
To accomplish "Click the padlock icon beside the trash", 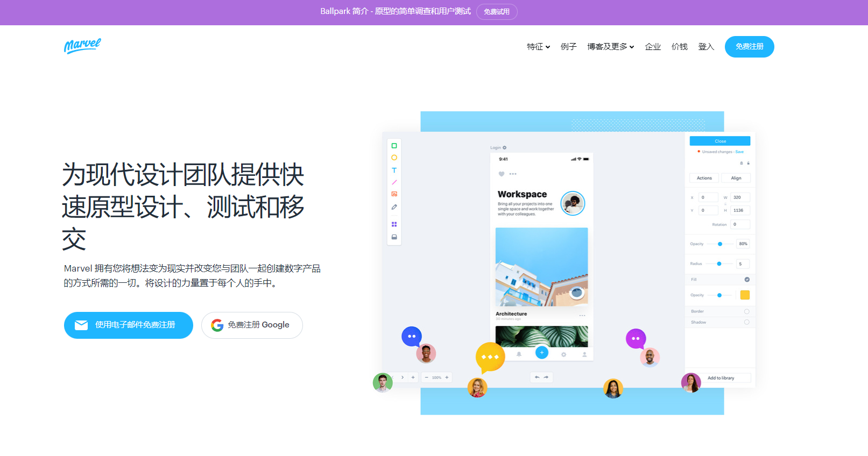I will tap(748, 163).
